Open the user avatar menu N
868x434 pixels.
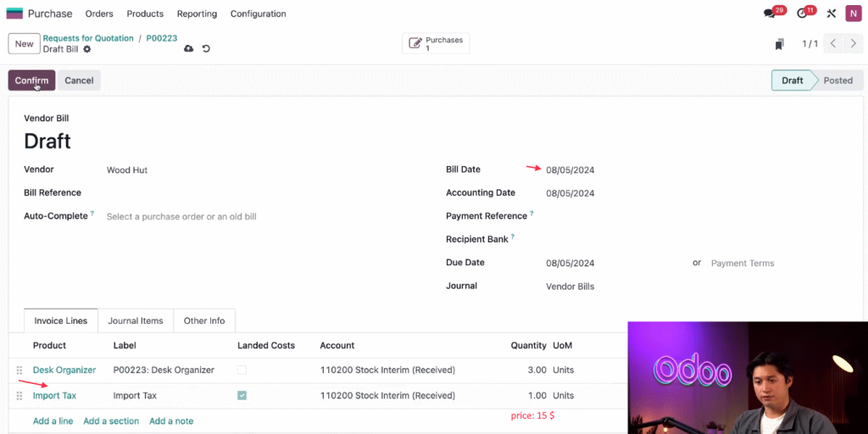853,14
